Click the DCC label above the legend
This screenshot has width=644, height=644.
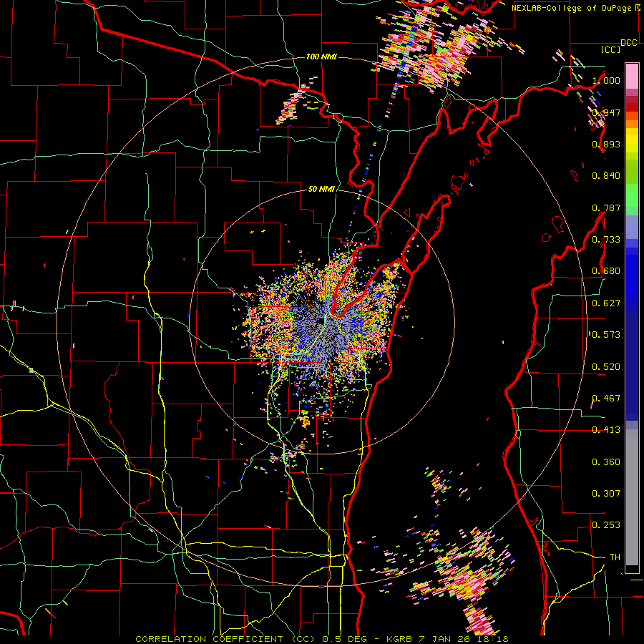click(x=628, y=43)
